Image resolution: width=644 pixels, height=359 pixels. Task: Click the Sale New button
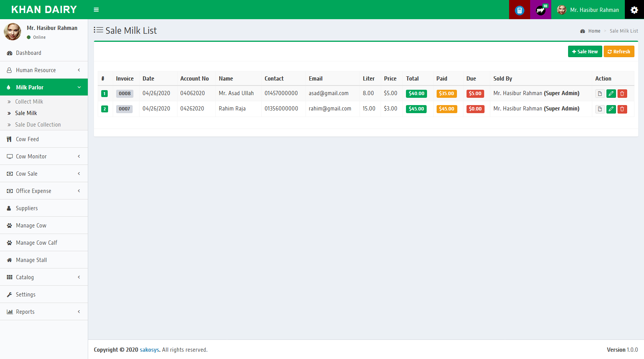pyautogui.click(x=585, y=51)
